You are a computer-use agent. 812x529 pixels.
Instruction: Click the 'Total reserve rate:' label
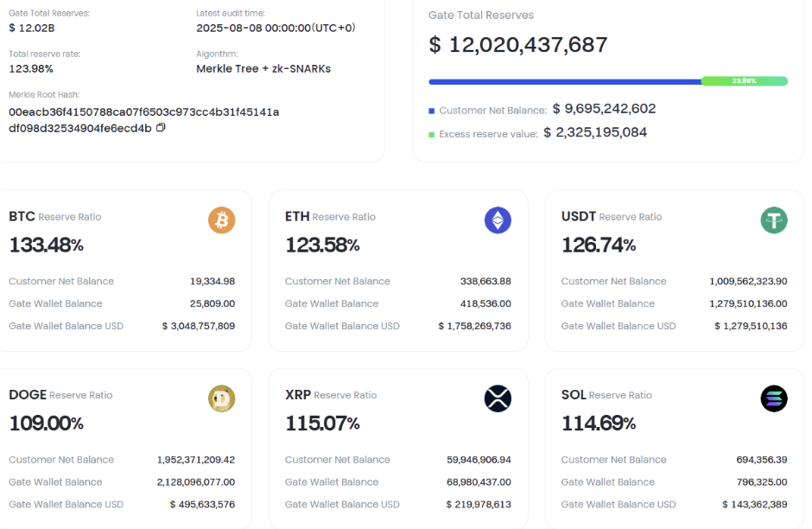point(45,54)
